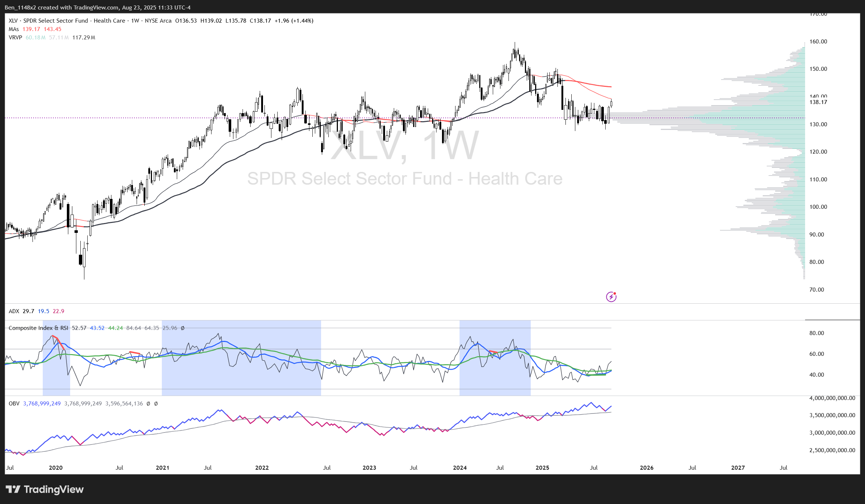Click the red 143.45 moving average value
Image resolution: width=865 pixels, height=504 pixels.
click(53, 29)
